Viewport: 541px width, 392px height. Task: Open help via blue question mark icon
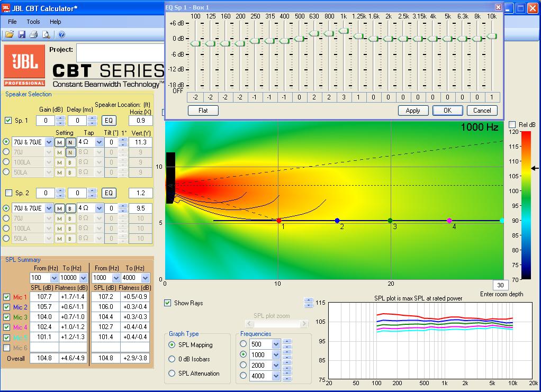click(62, 34)
